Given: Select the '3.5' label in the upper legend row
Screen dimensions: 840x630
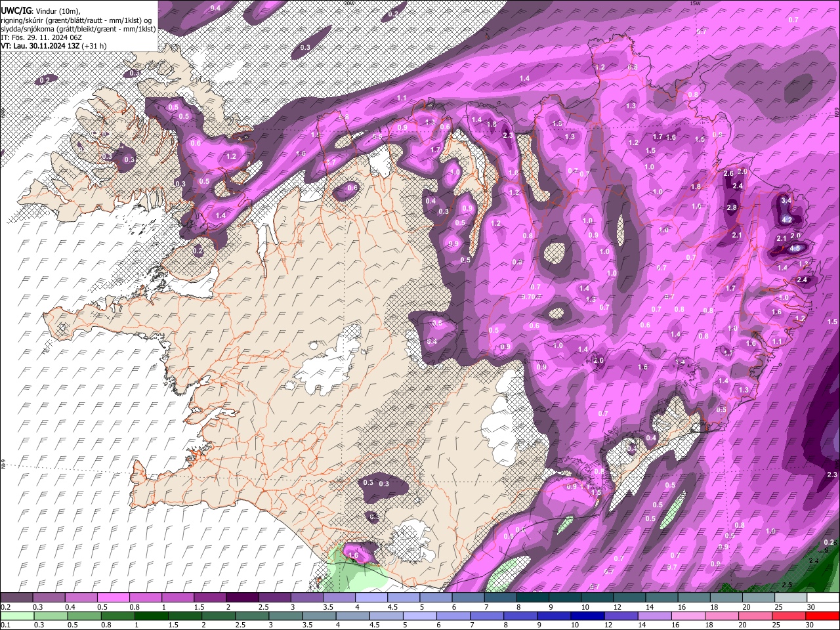Looking at the screenshot, I should click(328, 607).
